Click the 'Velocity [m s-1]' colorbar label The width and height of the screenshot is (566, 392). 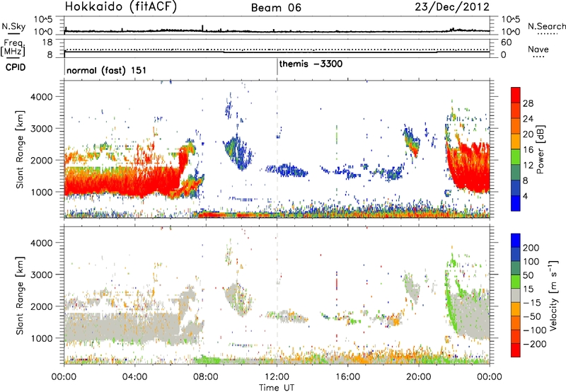point(553,295)
